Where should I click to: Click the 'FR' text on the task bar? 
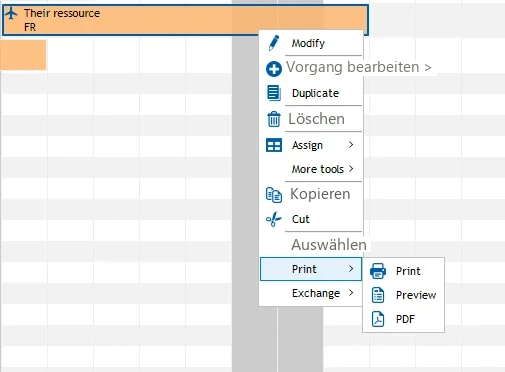pos(30,27)
